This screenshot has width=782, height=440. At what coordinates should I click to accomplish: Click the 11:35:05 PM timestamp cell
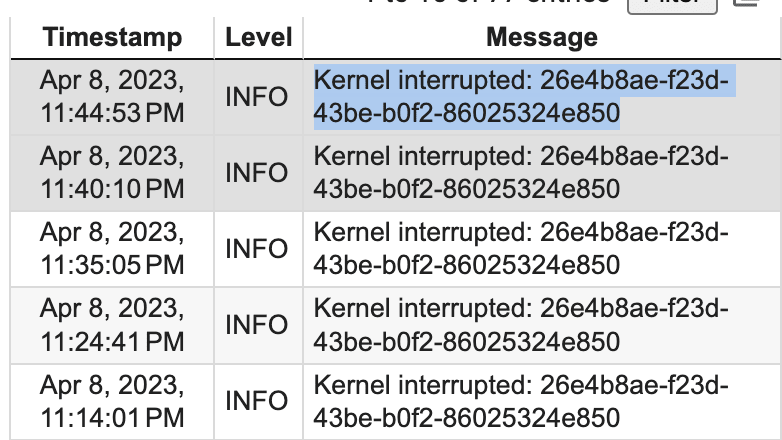click(112, 249)
